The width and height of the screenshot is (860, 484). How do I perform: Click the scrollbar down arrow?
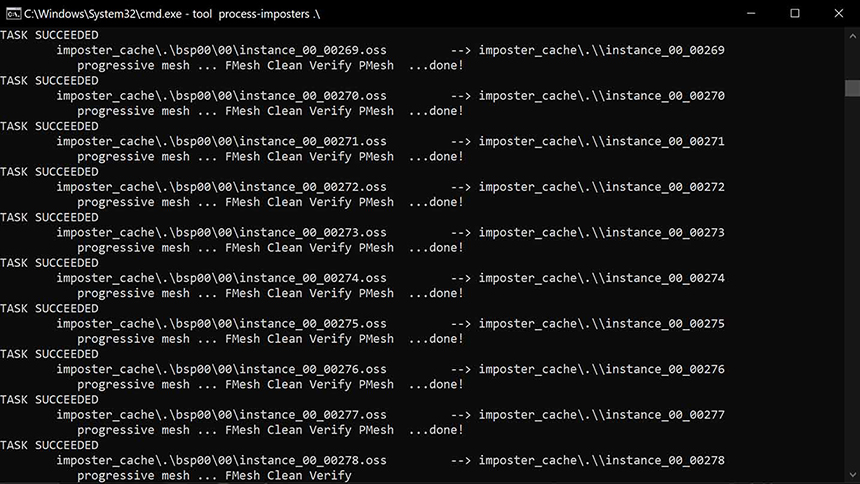(x=852, y=475)
